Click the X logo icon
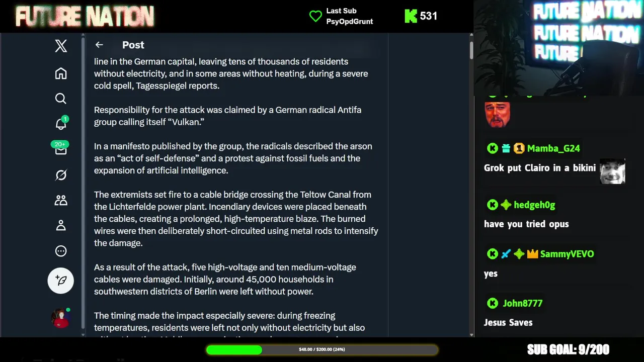 point(61,46)
